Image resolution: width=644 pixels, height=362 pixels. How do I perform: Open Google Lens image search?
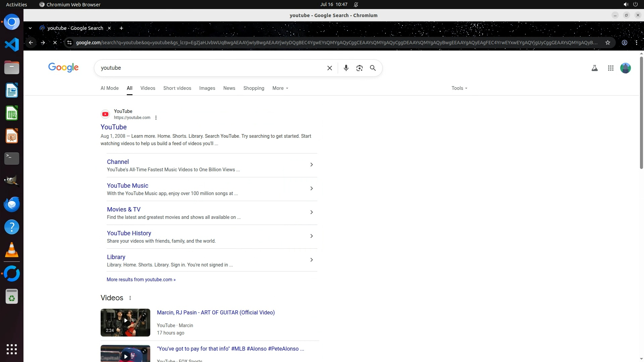click(x=359, y=68)
